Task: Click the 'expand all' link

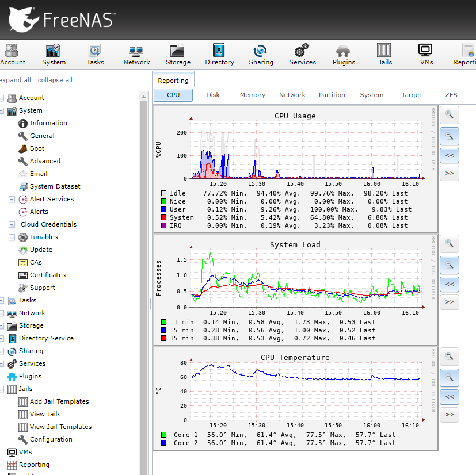Action: point(15,80)
